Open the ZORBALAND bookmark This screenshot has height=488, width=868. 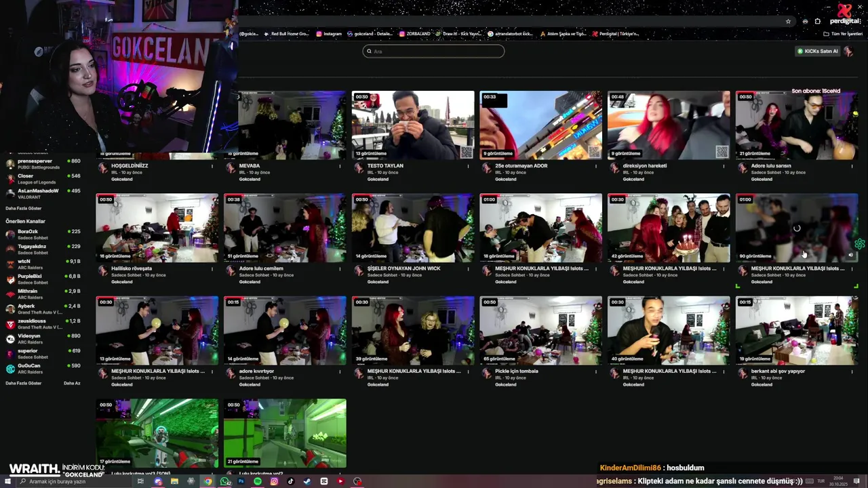(x=415, y=34)
